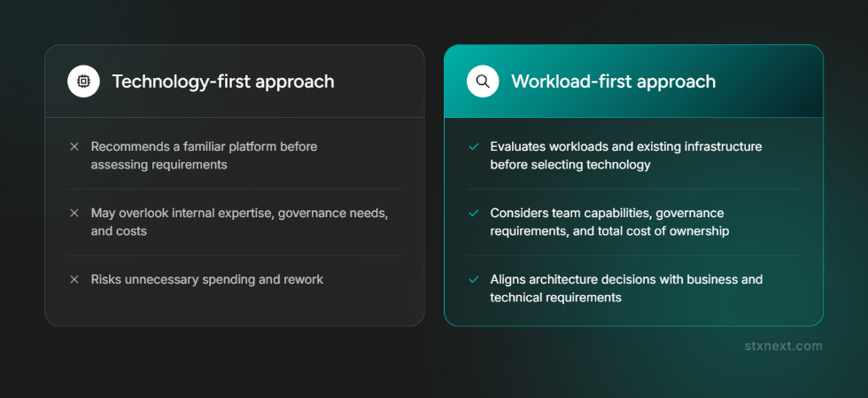
Task: Click the X mark beside "May overlook internal expertise"
Action: (74, 213)
